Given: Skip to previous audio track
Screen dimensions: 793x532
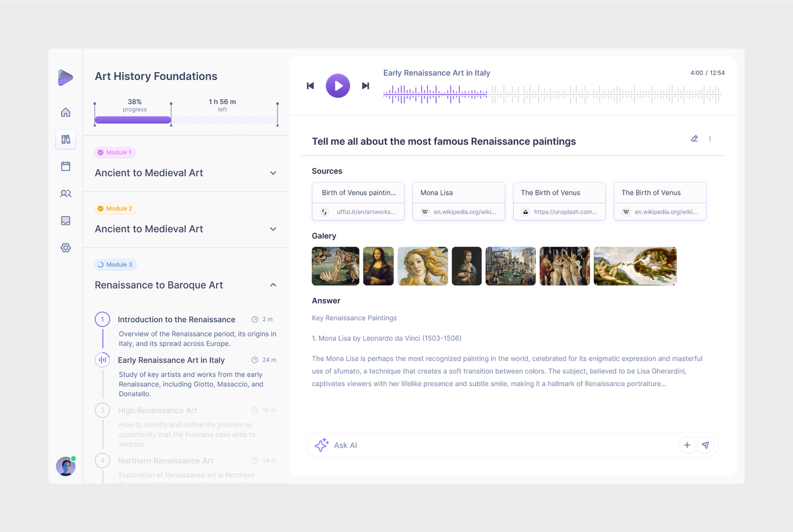Looking at the screenshot, I should (x=310, y=86).
